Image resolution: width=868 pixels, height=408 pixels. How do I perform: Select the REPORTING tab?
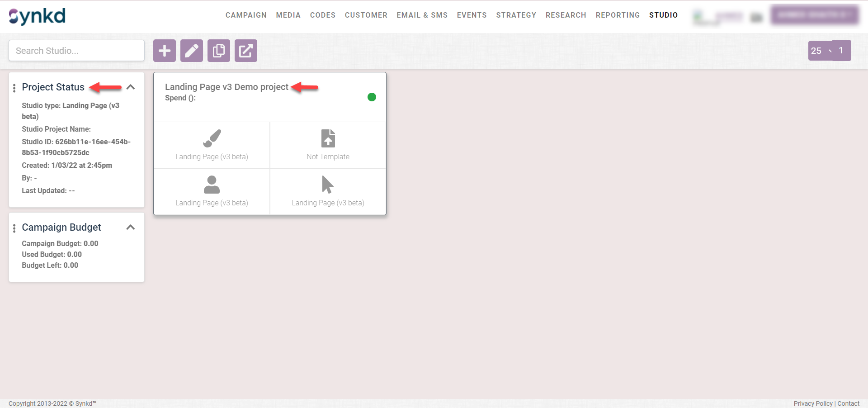[618, 15]
